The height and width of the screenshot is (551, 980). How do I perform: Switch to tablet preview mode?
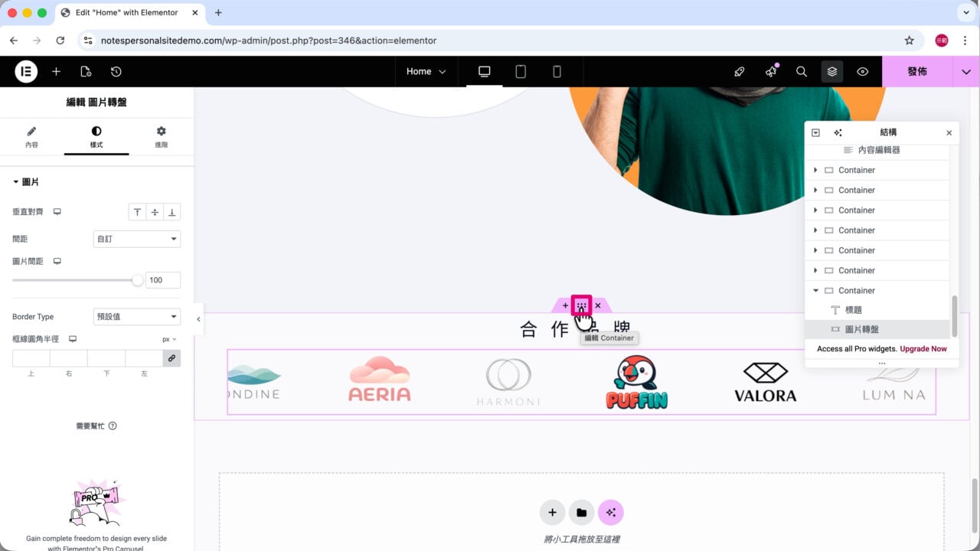pos(521,71)
